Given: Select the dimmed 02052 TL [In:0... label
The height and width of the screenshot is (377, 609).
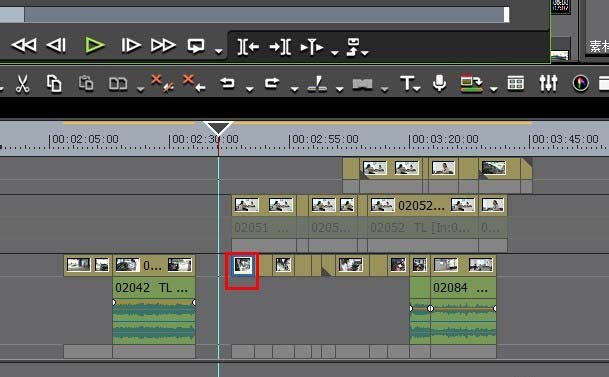Looking at the screenshot, I should (x=419, y=227).
